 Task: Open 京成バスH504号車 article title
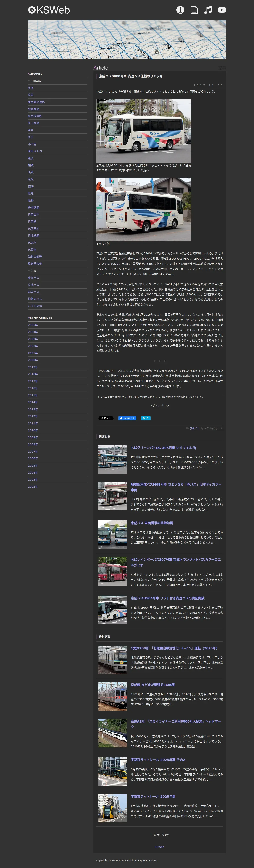tap(168, 598)
